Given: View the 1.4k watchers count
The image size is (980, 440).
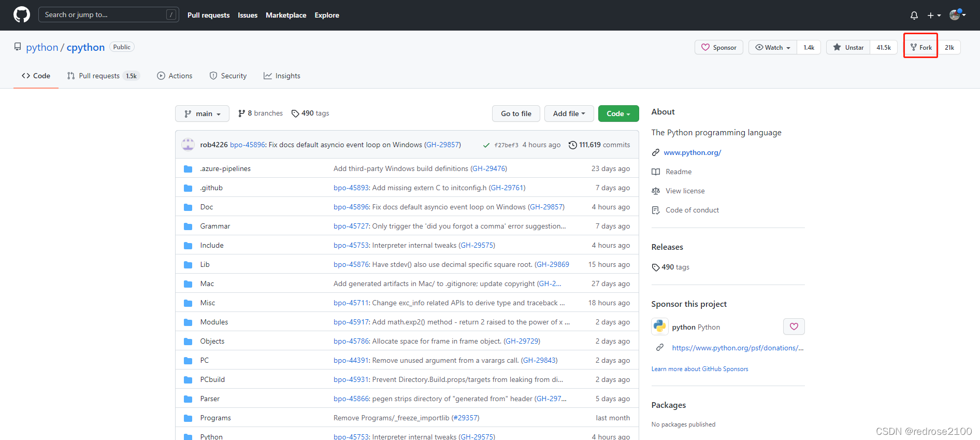Looking at the screenshot, I should tap(809, 47).
